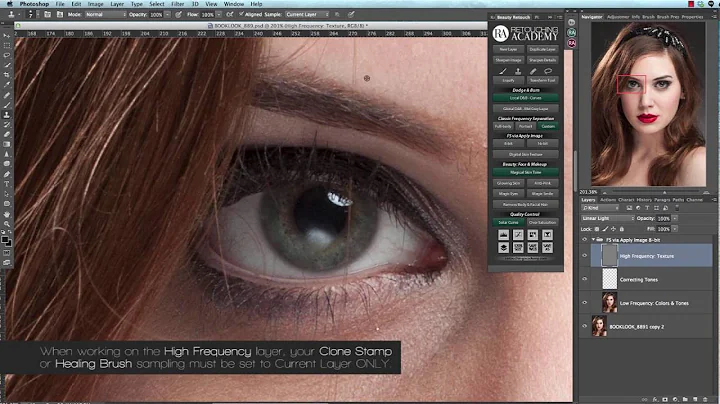Select the Eraser tool in the left toolbox

7,135
